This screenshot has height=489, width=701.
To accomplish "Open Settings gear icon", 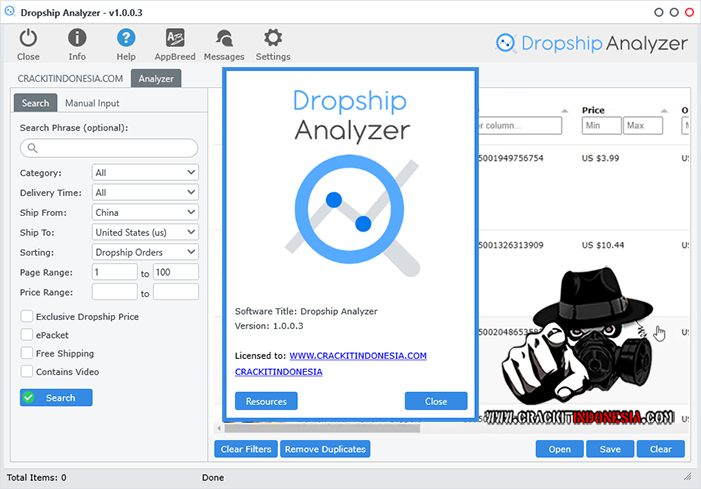I will pos(272,39).
